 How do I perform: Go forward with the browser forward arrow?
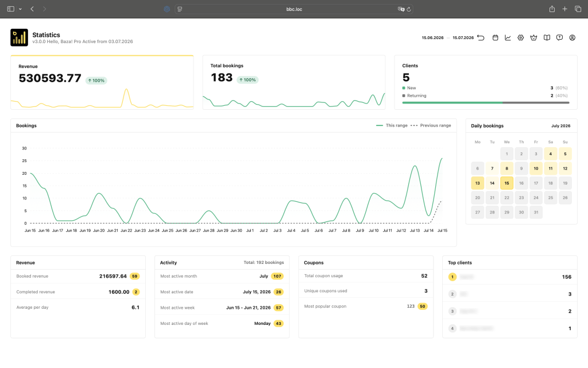(x=44, y=9)
